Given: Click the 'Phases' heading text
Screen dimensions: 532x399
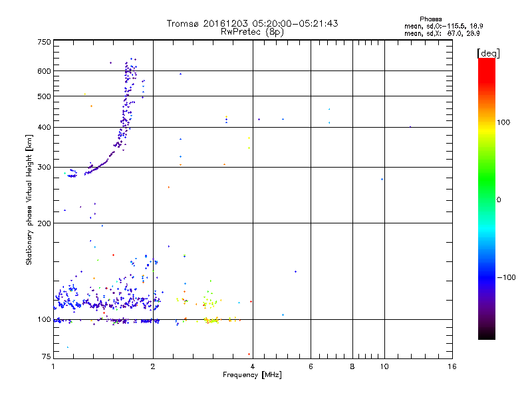Looking at the screenshot, I should 430,19.
